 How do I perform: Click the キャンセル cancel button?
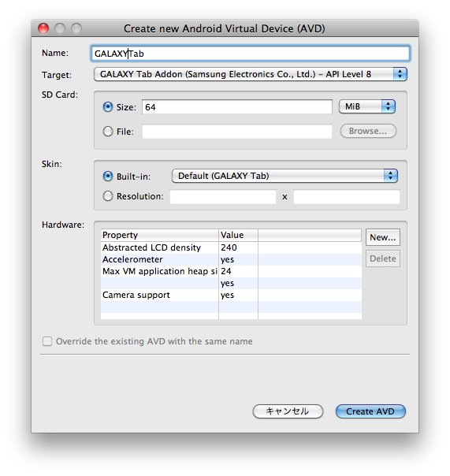[288, 411]
